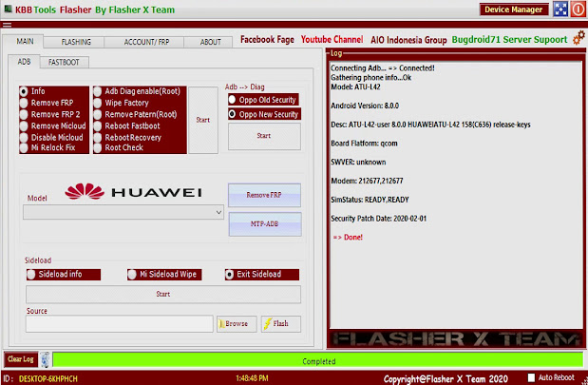This screenshot has width=588, height=385.
Task: Click the 'Model: ATU-L42' log line
Action: [355, 87]
